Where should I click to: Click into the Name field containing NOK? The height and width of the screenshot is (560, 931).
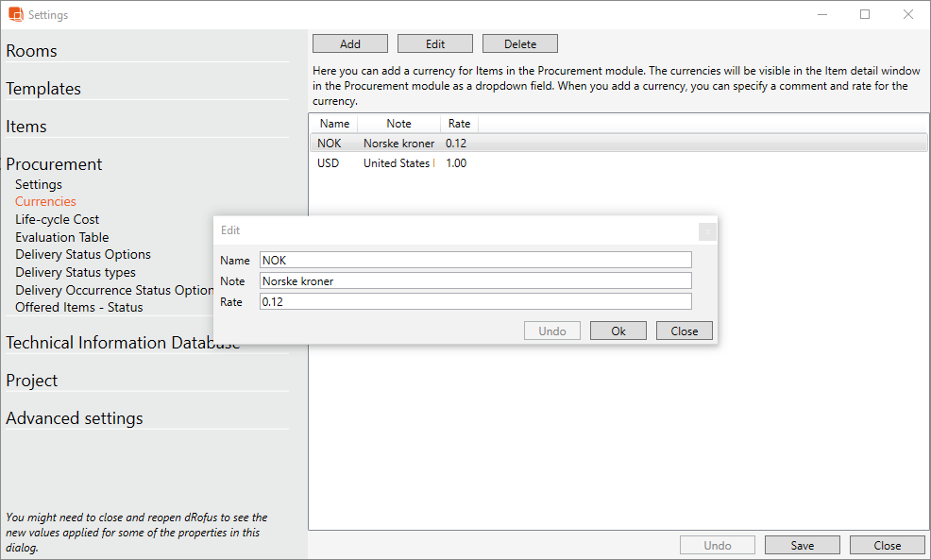pyautogui.click(x=475, y=260)
